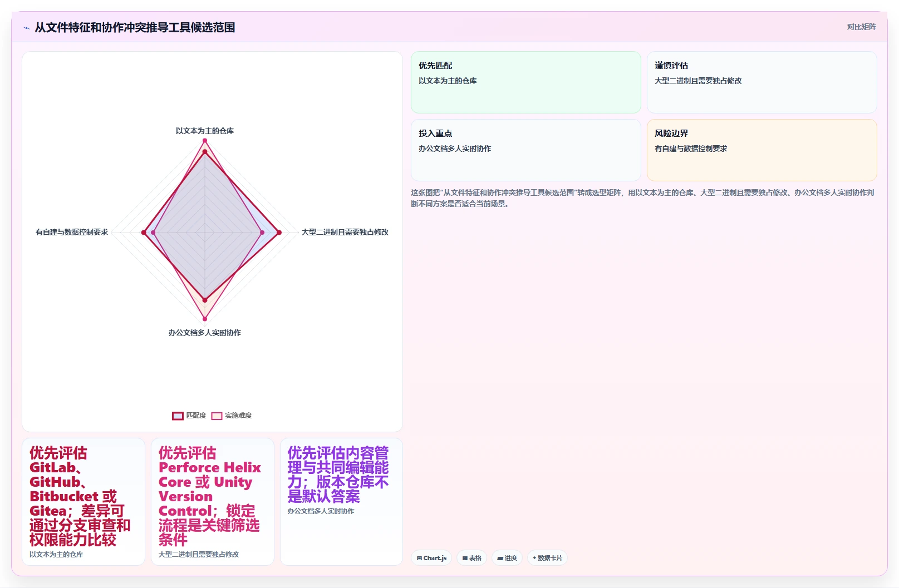
Task: Click the 匹配度 legend label
Action: coord(196,416)
